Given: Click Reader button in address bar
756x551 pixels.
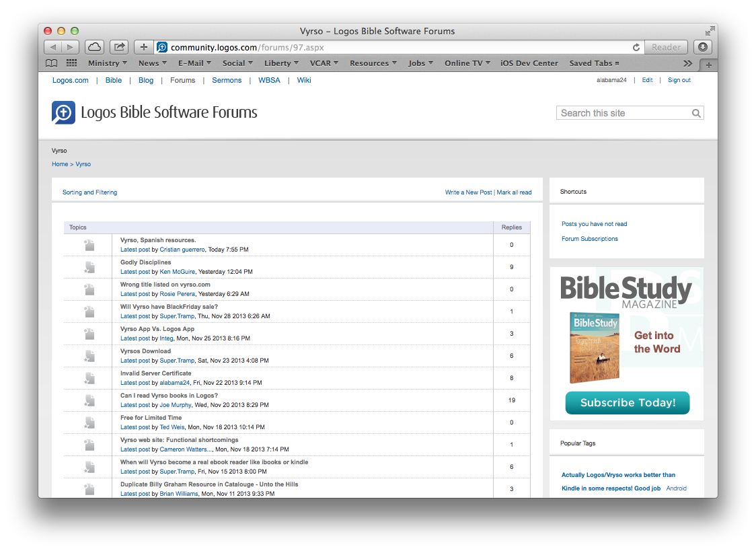Looking at the screenshot, I should (666, 47).
